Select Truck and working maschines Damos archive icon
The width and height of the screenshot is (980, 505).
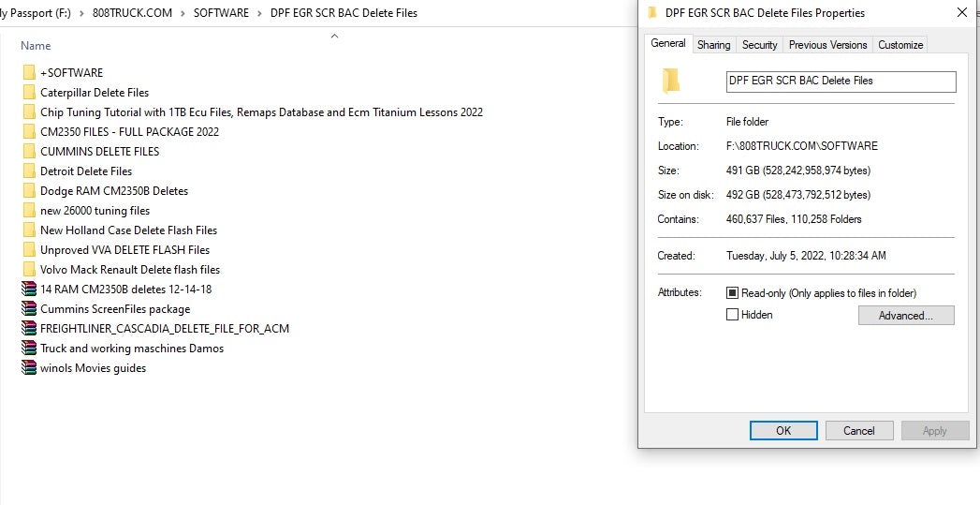28,349
